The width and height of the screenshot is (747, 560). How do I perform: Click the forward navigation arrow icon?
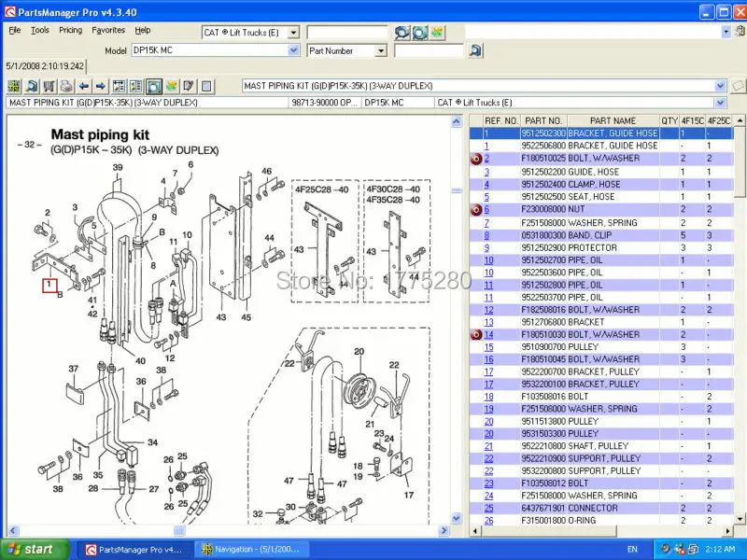(x=100, y=85)
